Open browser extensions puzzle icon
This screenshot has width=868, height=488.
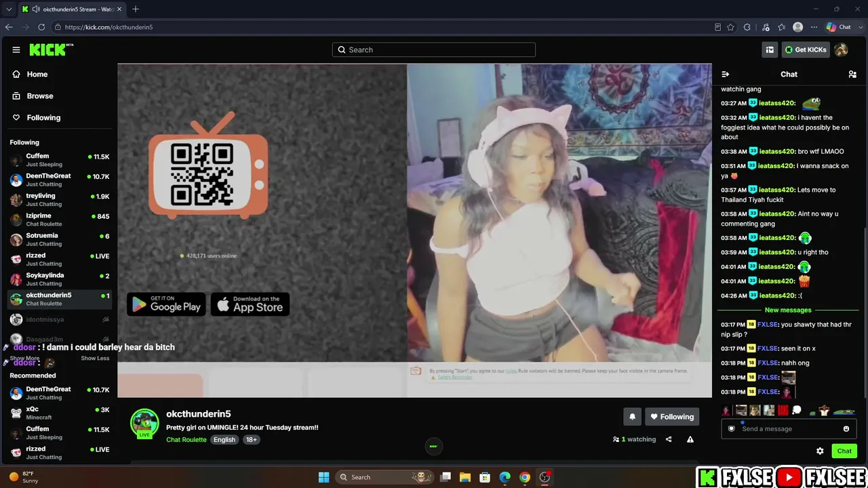click(x=747, y=27)
